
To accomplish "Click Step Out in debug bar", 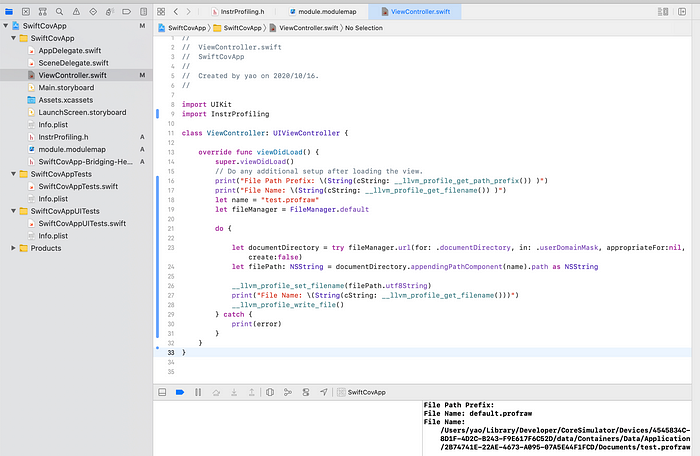I will point(252,392).
